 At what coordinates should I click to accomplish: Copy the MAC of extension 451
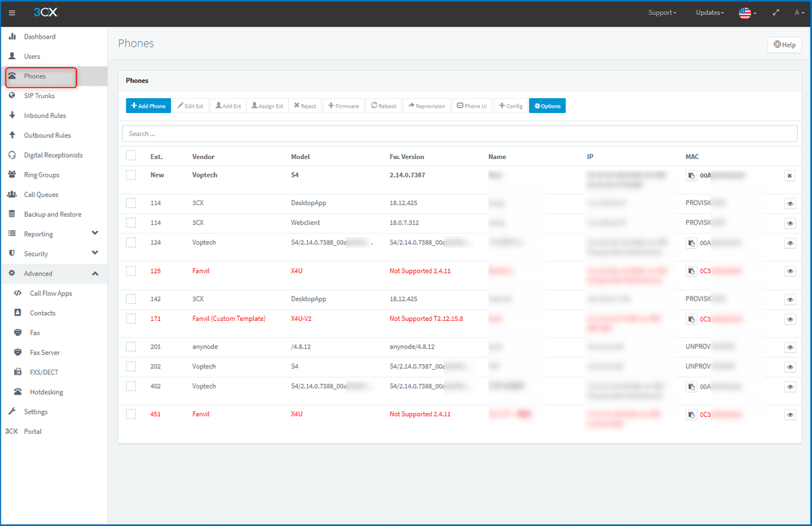[691, 414]
